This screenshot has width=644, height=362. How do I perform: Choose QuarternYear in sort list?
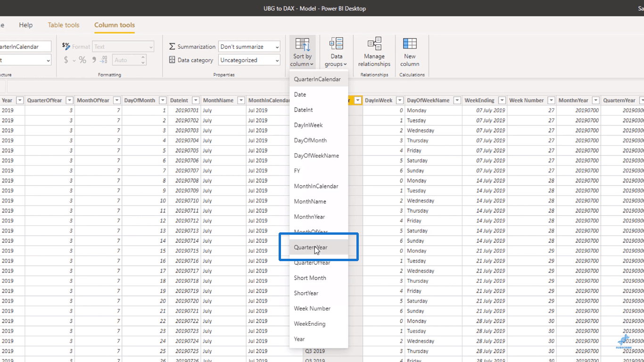coord(319,247)
